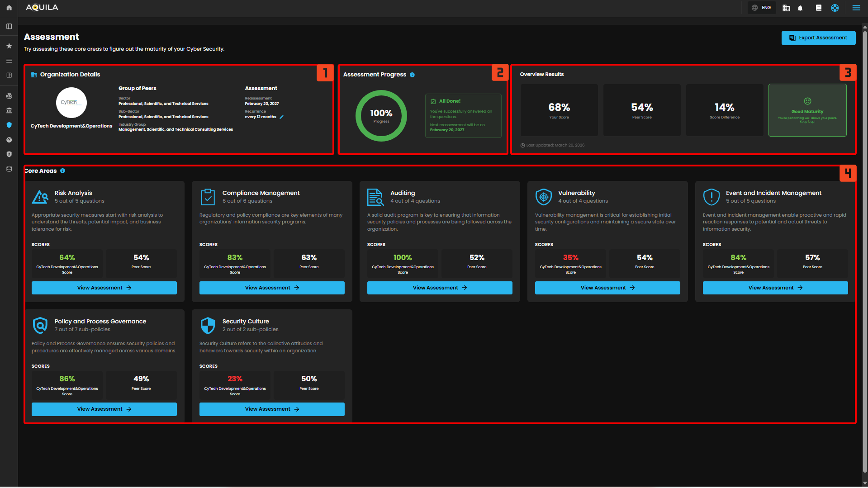This screenshot has height=488, width=868.
Task: Click the organization building icon in header
Action: (786, 8)
